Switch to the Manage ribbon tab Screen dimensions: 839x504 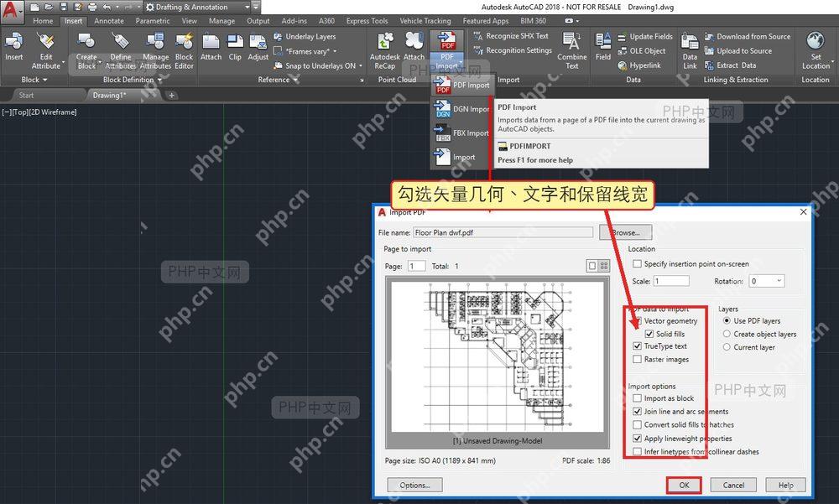point(222,21)
